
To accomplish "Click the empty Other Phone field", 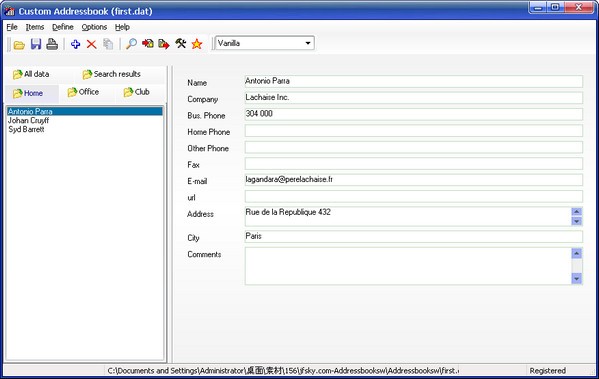I will tap(414, 147).
